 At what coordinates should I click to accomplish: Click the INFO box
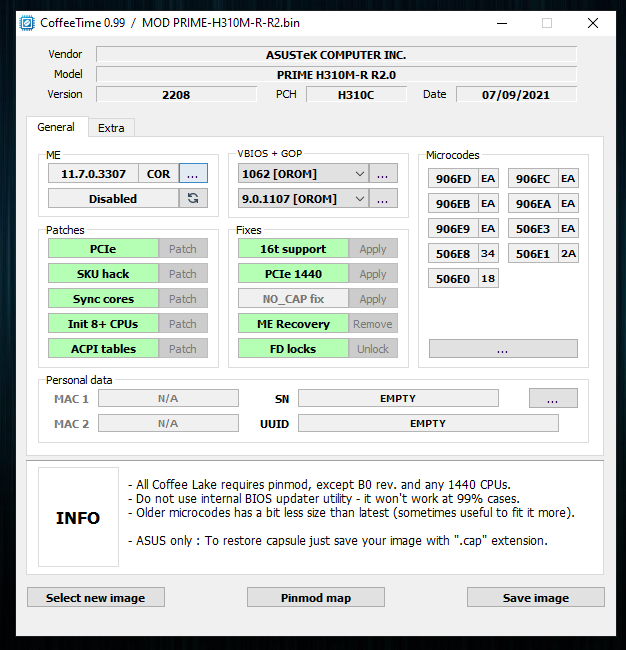pos(78,517)
